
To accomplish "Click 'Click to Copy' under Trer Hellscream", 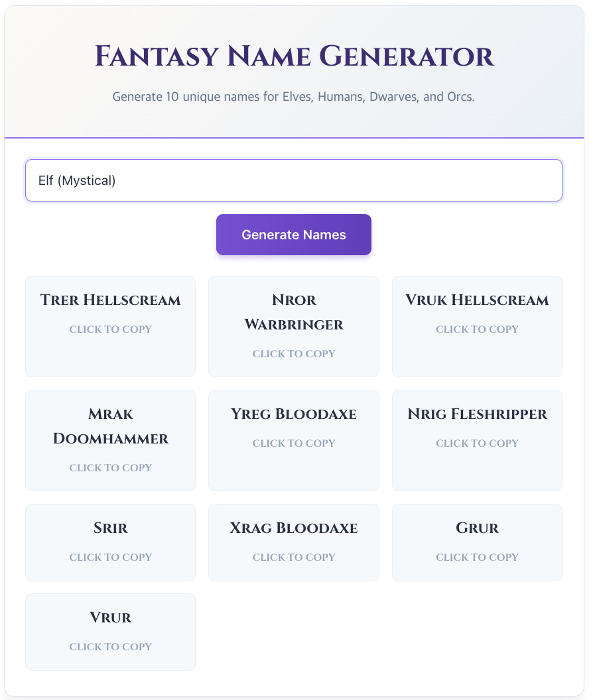I will [x=110, y=329].
